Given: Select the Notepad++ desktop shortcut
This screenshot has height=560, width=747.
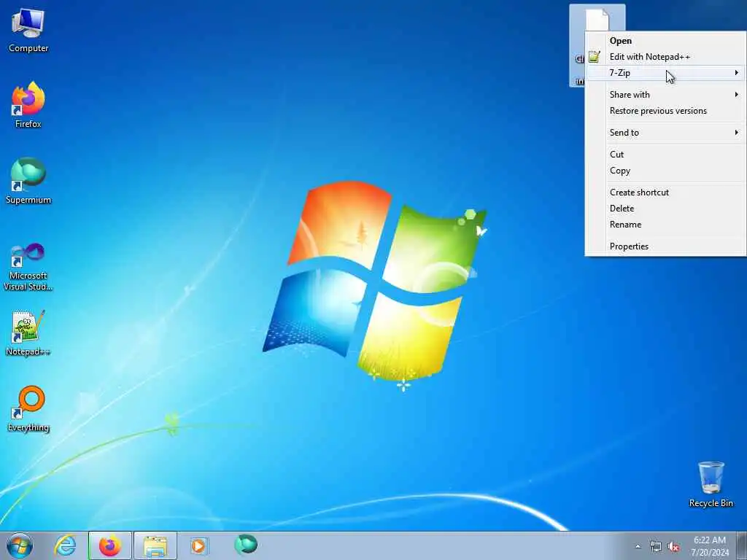Looking at the screenshot, I should pos(28,333).
